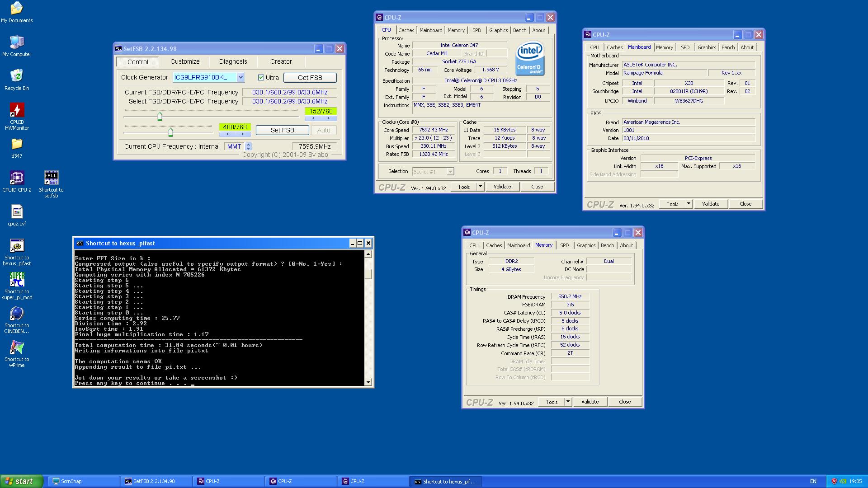
Task: Launch Shortcut to setfsb icon
Action: [x=51, y=184]
